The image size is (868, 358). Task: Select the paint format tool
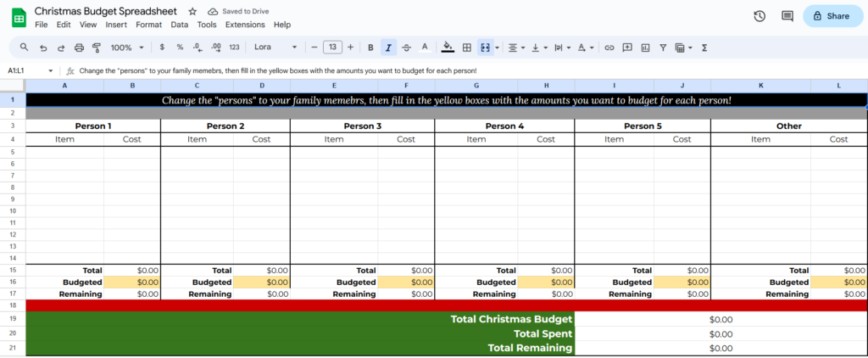96,48
